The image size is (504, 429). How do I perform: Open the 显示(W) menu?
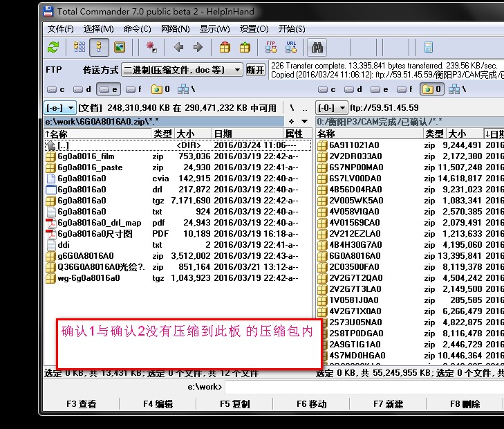pyautogui.click(x=215, y=29)
